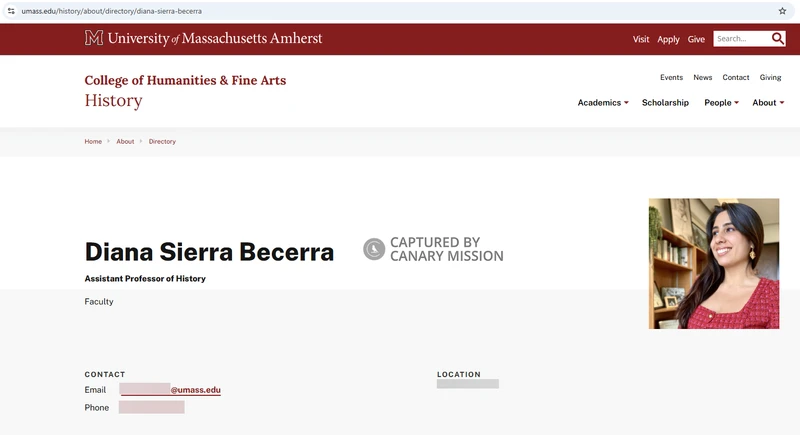This screenshot has height=435, width=800.
Task: Open the Scholarship menu item
Action: tap(665, 103)
